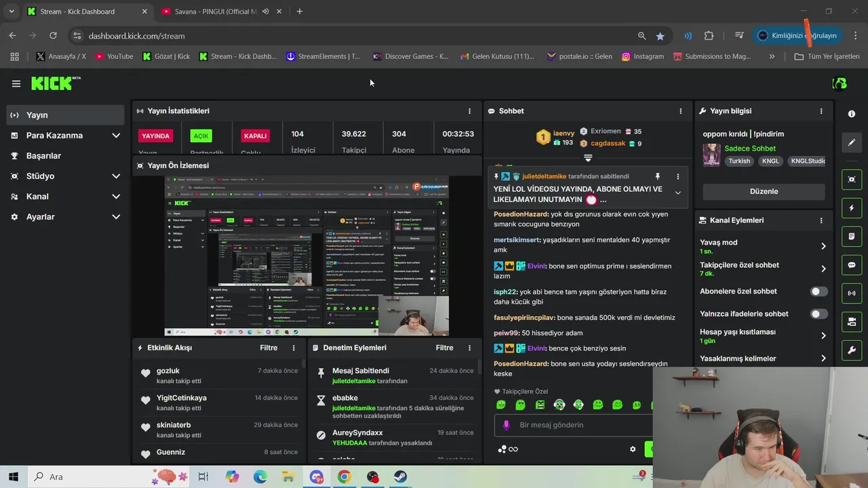Bookmark this page with the star icon
868x488 pixels.
(x=660, y=36)
